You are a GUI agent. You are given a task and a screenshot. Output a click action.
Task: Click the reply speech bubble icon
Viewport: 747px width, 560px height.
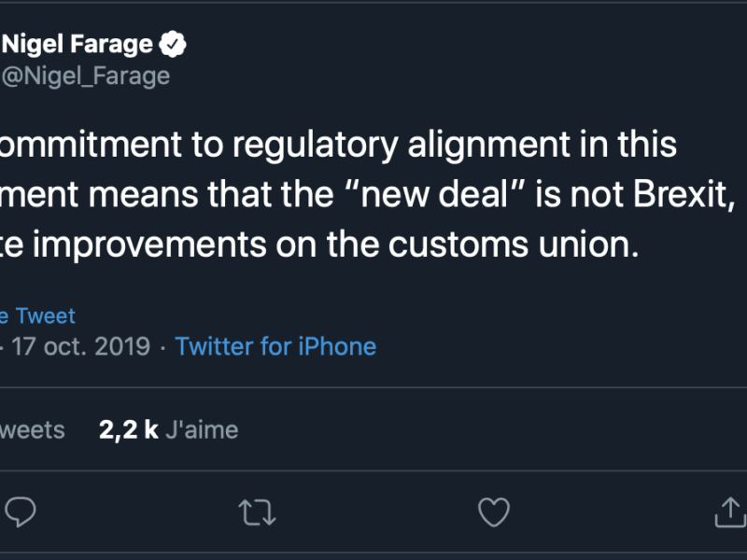21,511
